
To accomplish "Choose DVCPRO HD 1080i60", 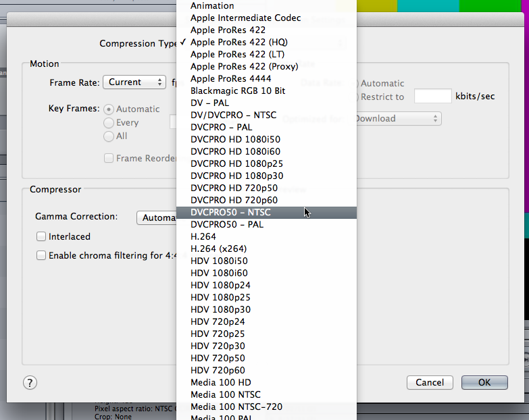I will tap(266, 151).
